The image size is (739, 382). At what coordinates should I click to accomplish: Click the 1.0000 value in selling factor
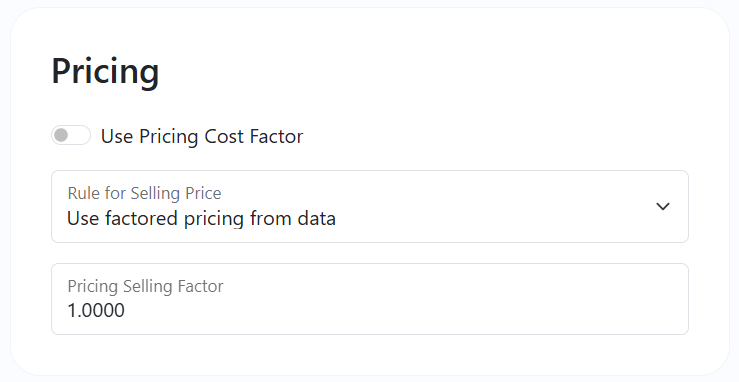pyautogui.click(x=96, y=310)
